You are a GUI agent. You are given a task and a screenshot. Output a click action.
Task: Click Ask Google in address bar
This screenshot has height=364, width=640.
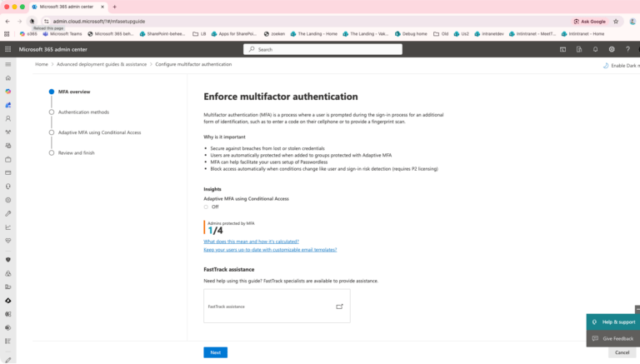(590, 21)
